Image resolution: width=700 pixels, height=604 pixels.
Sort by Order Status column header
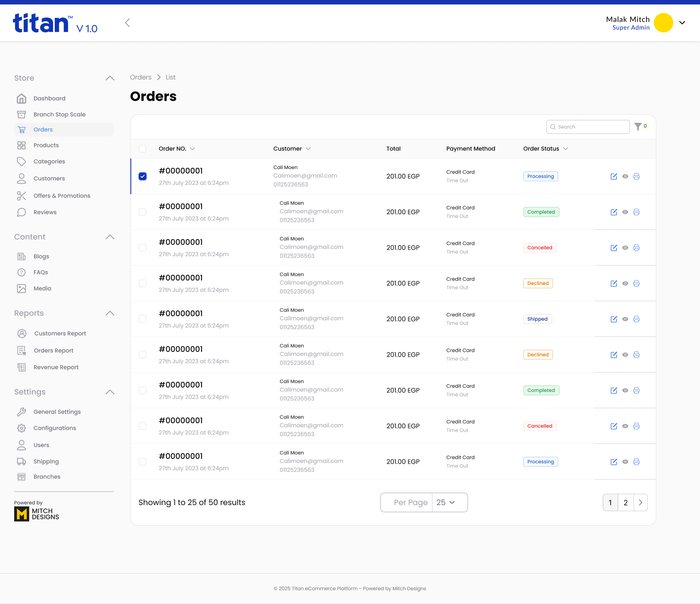point(545,149)
